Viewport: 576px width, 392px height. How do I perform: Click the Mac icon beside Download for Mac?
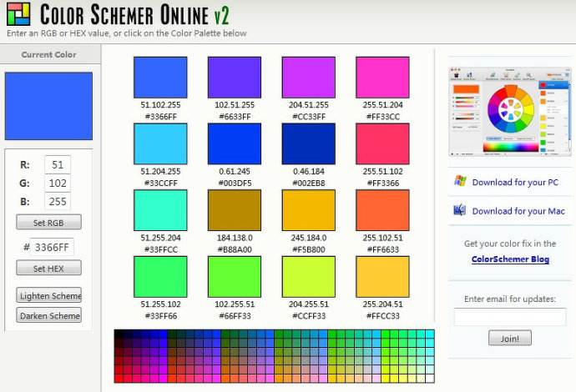click(460, 210)
